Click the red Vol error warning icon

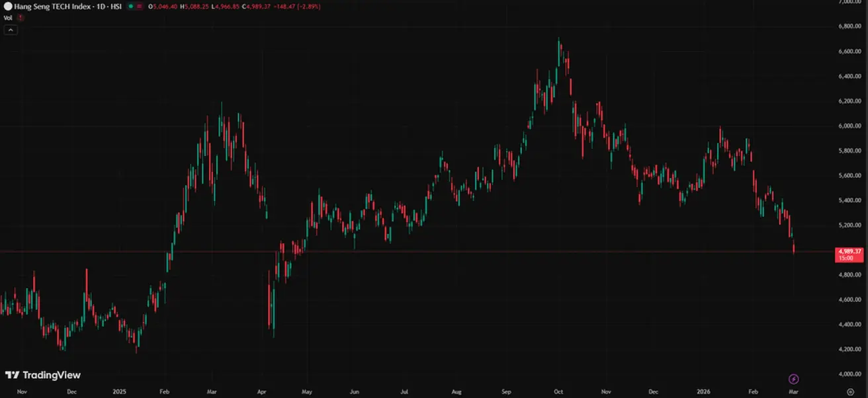pos(21,18)
